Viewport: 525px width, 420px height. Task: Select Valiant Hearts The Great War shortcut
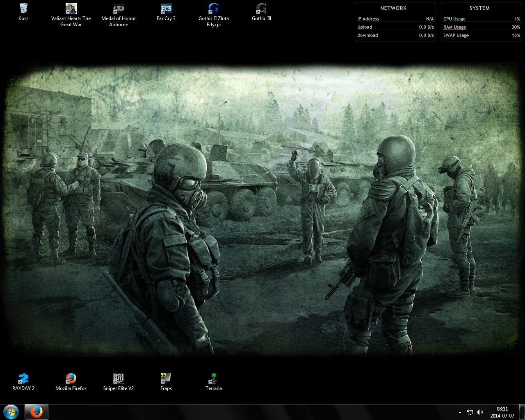(x=71, y=15)
